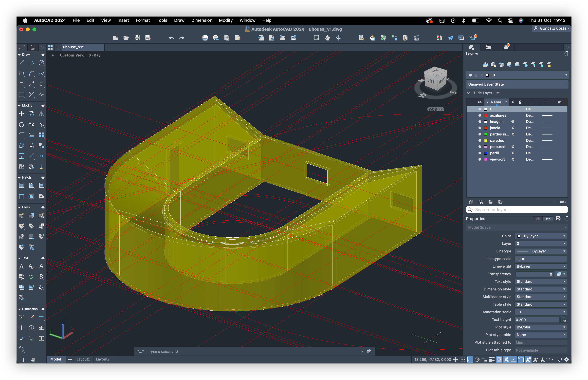
Task: Select the Arc draw tool
Action: click(x=31, y=74)
